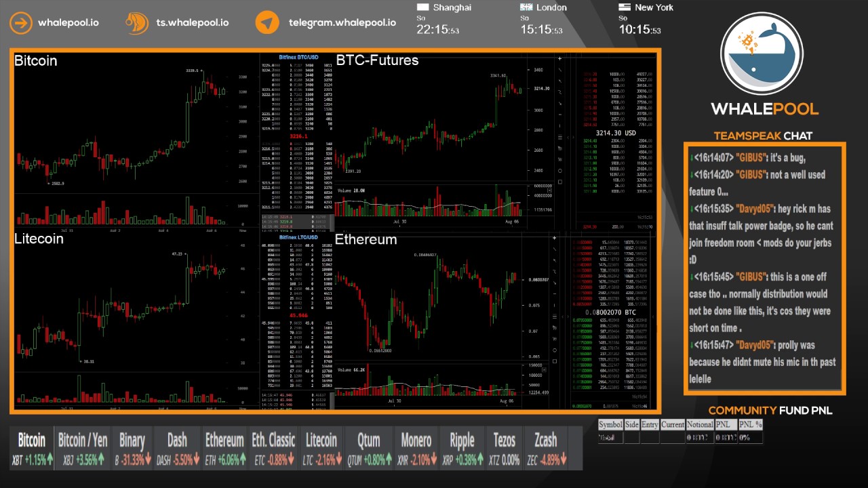Viewport: 868px width, 488px height.
Task: Click the Notional column header in fund table
Action: point(700,424)
